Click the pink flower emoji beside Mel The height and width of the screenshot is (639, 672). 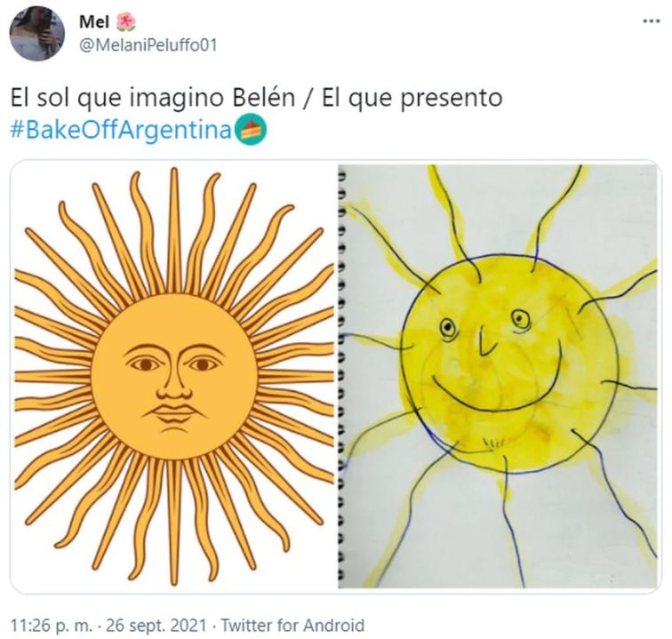(126, 22)
